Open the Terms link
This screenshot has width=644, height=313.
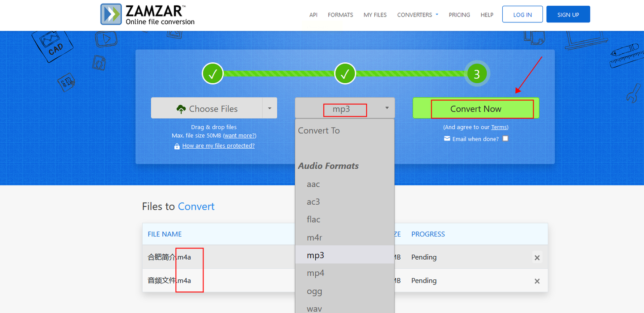(x=499, y=127)
